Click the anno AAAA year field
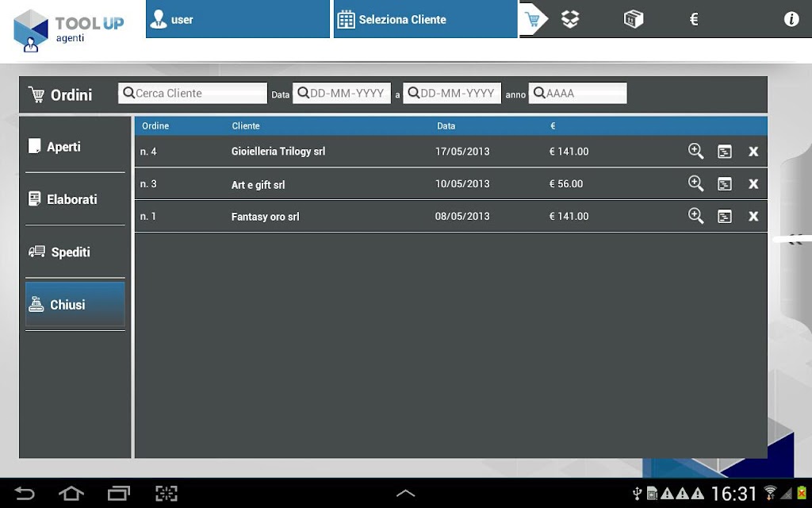Image resolution: width=812 pixels, height=508 pixels. click(577, 94)
